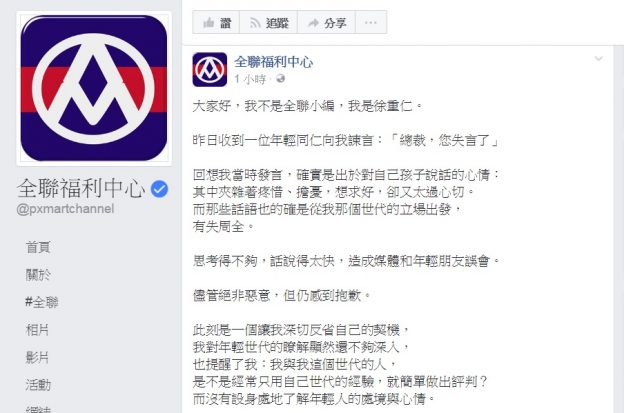Open the 影片 videos tab
The width and height of the screenshot is (624, 413).
(x=37, y=357)
